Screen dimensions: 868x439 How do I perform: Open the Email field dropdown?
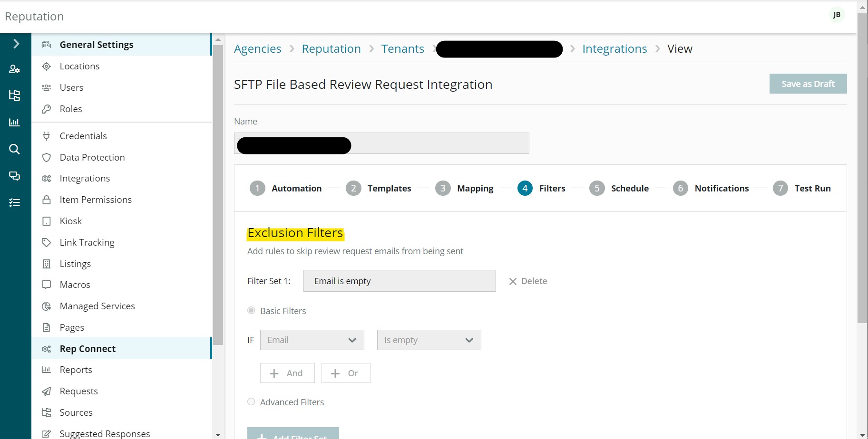click(x=312, y=340)
